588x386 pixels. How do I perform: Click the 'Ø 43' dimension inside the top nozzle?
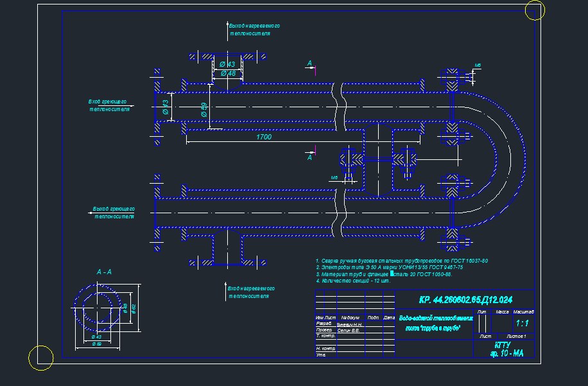(227, 64)
